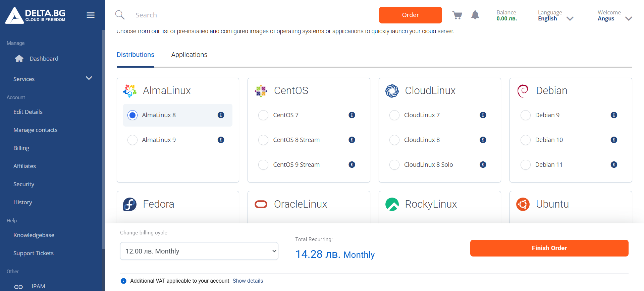Choose CentOS 9 Stream option
The image size is (644, 291).
(x=263, y=165)
